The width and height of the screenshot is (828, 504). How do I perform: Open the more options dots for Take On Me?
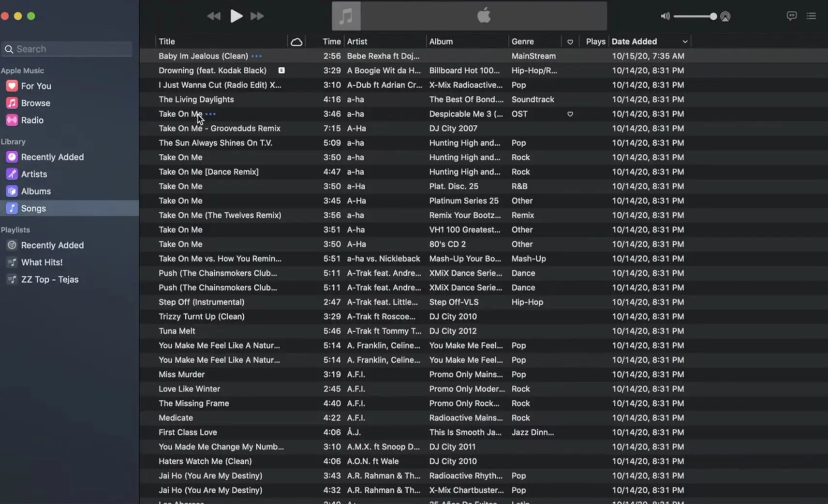[x=211, y=114]
